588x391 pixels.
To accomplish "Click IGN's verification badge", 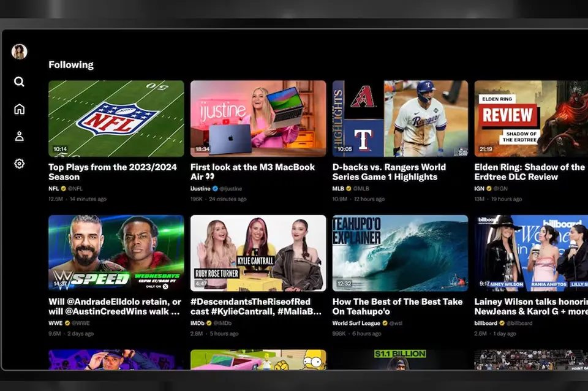I will (x=489, y=188).
